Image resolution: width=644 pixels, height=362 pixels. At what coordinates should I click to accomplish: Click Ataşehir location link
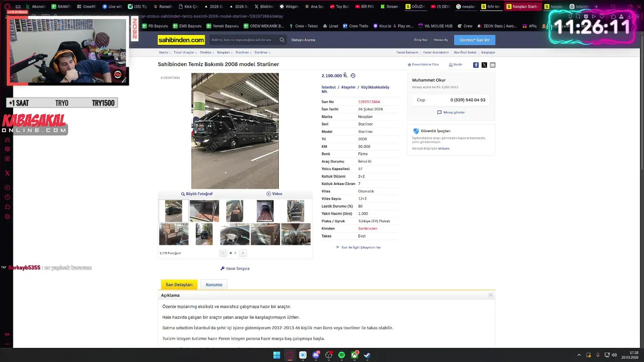coord(348,87)
